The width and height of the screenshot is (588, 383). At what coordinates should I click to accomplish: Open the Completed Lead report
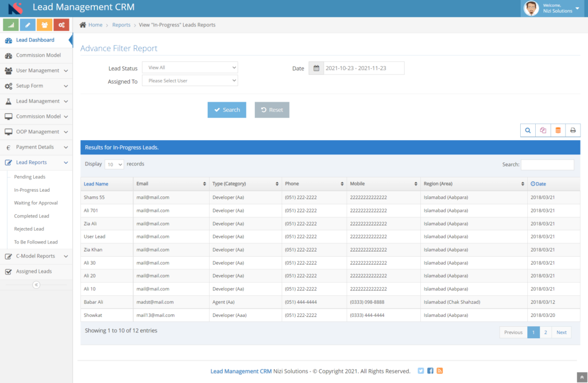click(x=32, y=216)
